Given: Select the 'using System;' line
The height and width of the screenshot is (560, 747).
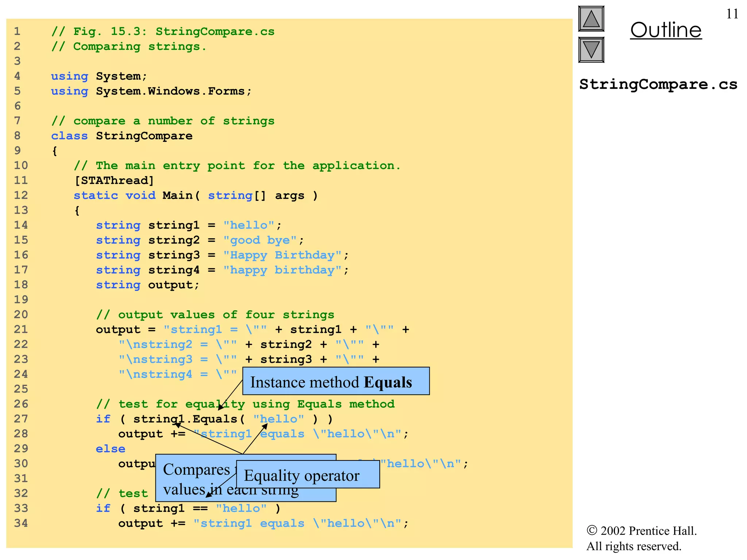Looking at the screenshot, I should tap(99, 76).
